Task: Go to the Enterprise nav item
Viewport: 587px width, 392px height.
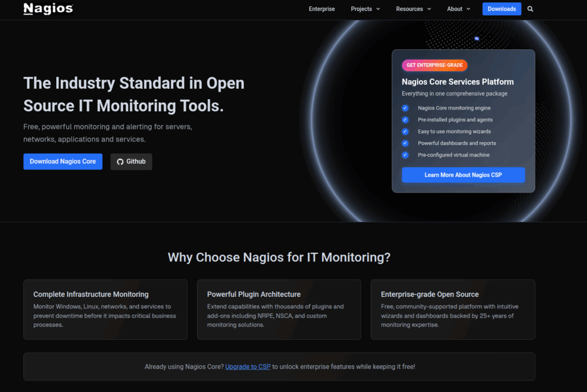Action: pyautogui.click(x=322, y=9)
